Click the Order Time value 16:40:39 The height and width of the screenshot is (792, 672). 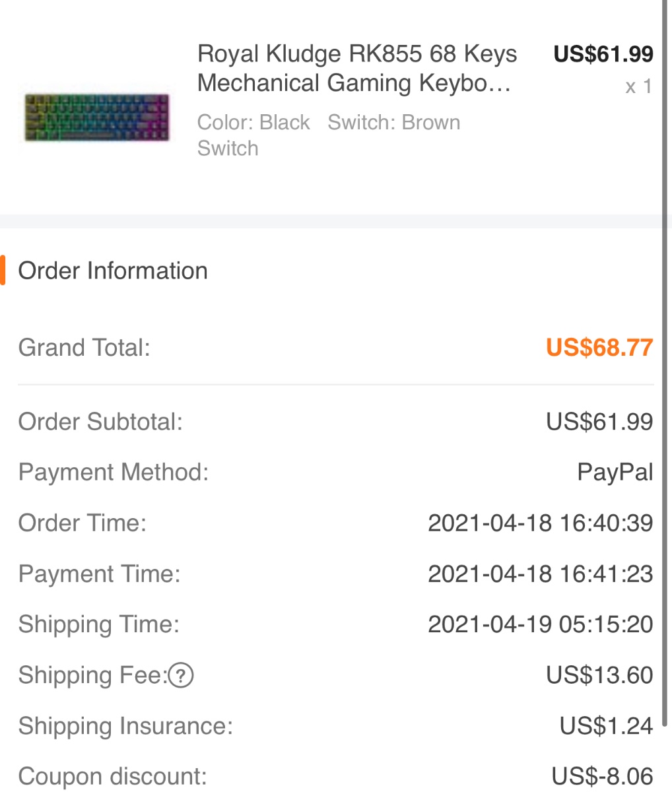pyautogui.click(x=541, y=523)
